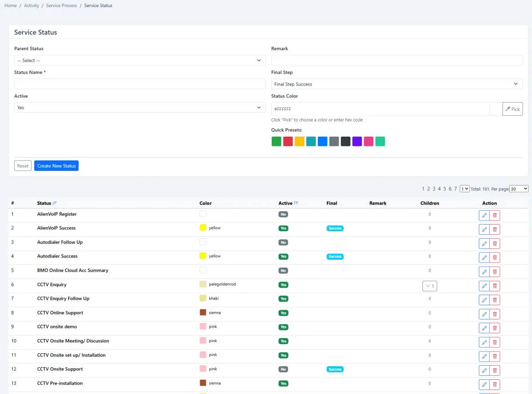Edit CCTV Online Support status
The height and width of the screenshot is (394, 532).
point(484,314)
